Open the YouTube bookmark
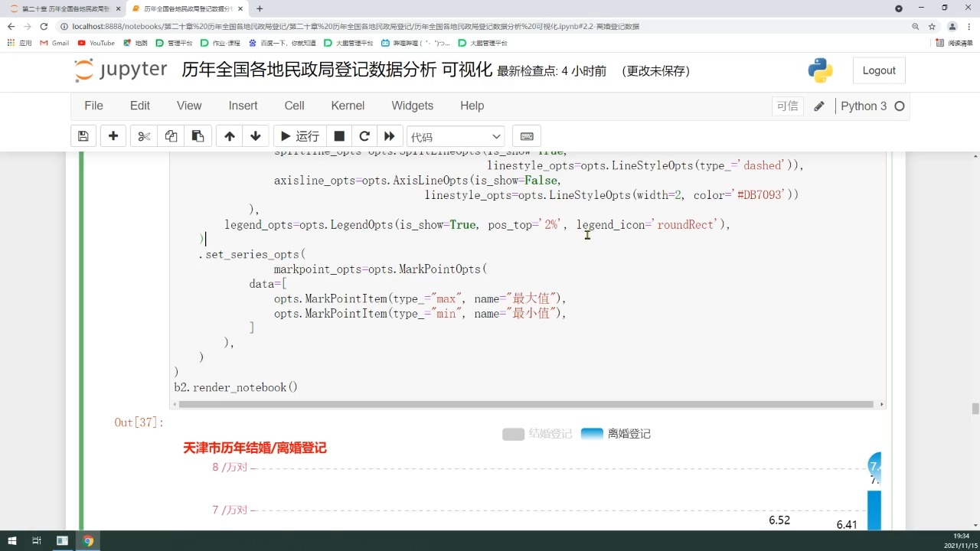This screenshot has width=980, height=551. 96,43
